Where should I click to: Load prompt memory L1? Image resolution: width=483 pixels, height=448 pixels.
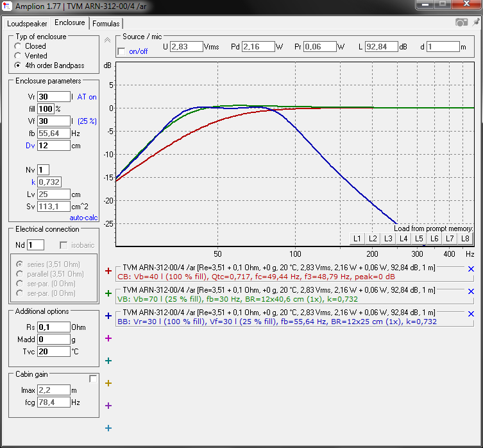click(x=357, y=239)
